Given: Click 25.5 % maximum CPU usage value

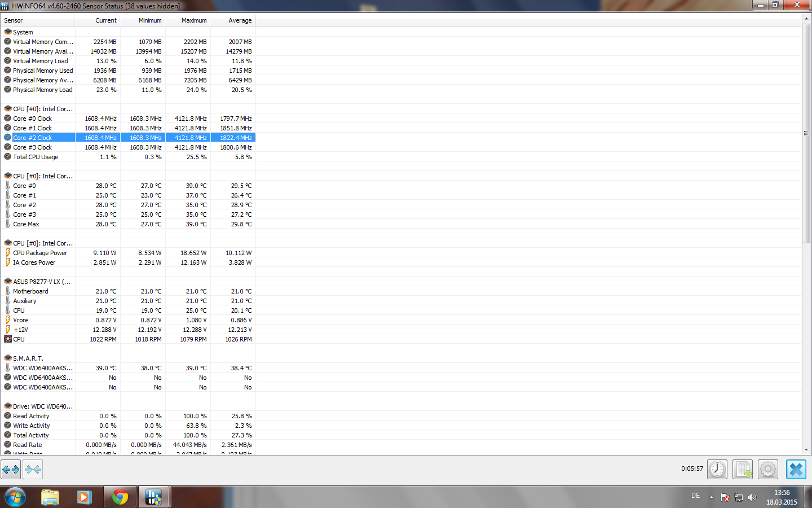Looking at the screenshot, I should point(196,157).
